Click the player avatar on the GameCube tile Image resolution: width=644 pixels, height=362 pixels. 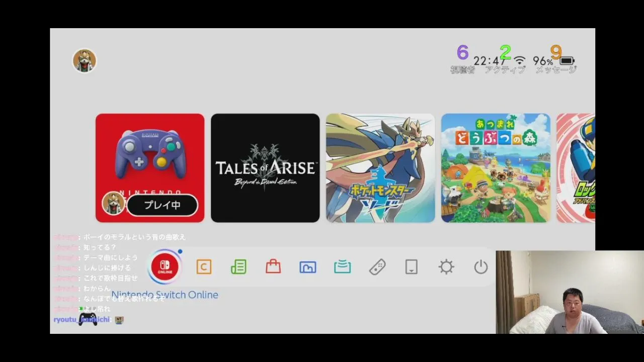pos(113,204)
